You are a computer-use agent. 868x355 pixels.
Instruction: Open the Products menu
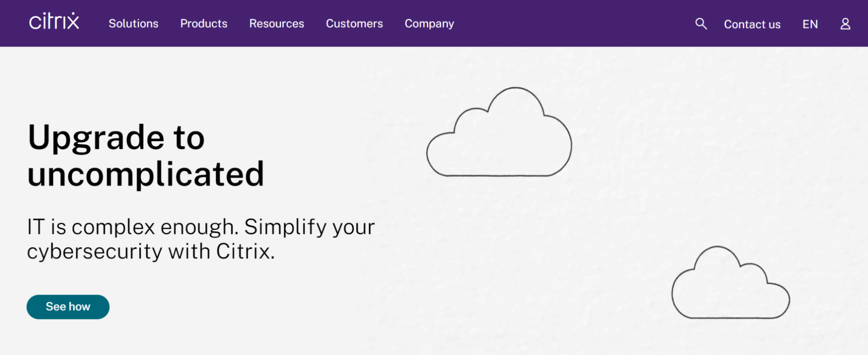coord(204,23)
